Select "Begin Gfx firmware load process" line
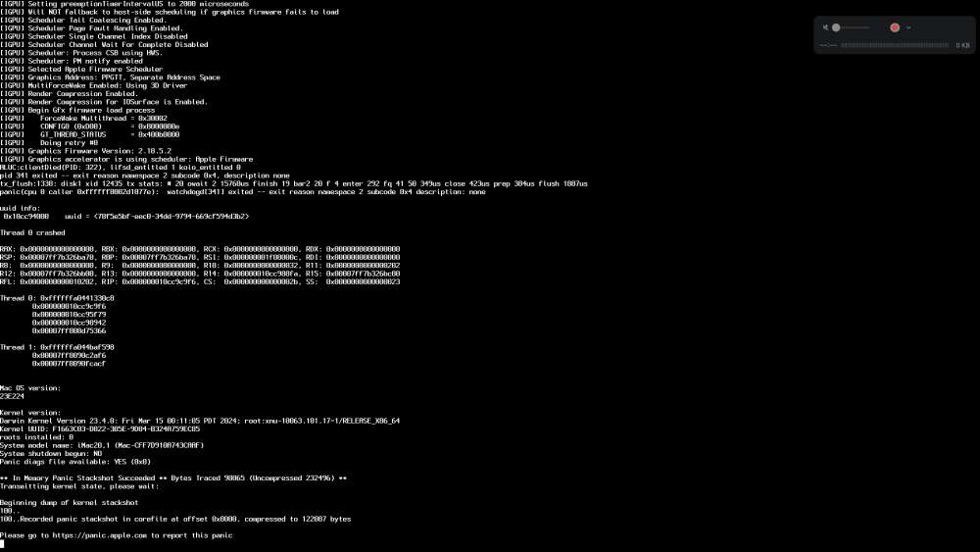The height and width of the screenshot is (552, 980). (77, 110)
